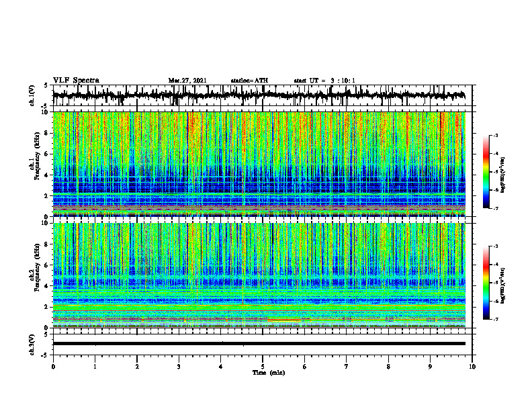532x411 pixels.
Task: Click the "VLF Spectra" plot title
Action: click(76, 81)
